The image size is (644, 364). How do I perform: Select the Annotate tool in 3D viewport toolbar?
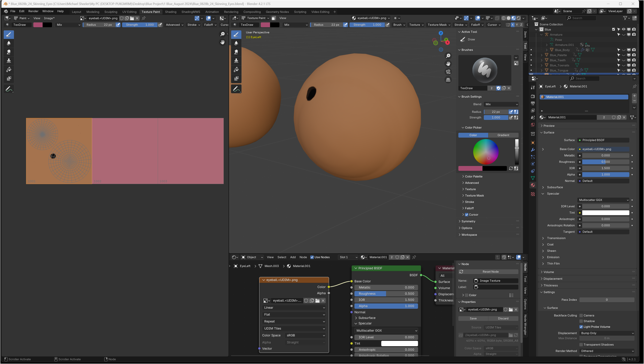pos(236,89)
